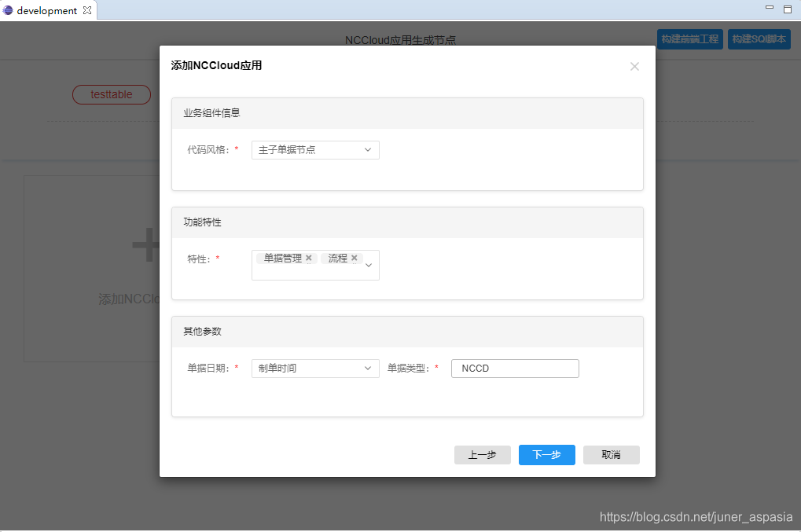Remove the 单据管理 tag from 特性
801x532 pixels.
(309, 258)
